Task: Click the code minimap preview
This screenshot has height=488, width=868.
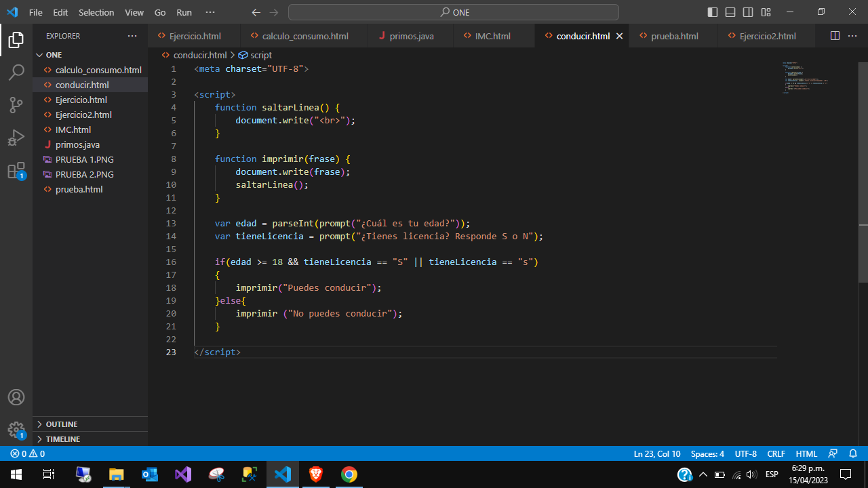Action: (805, 77)
